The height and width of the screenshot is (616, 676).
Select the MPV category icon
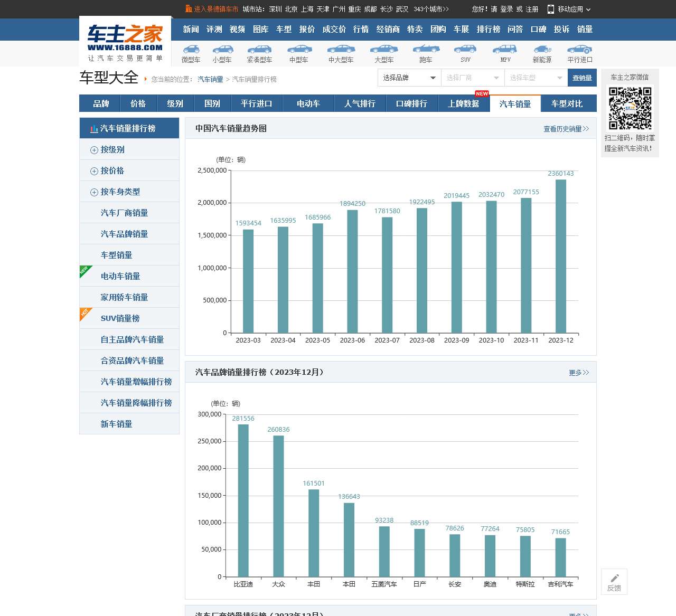tap(505, 49)
